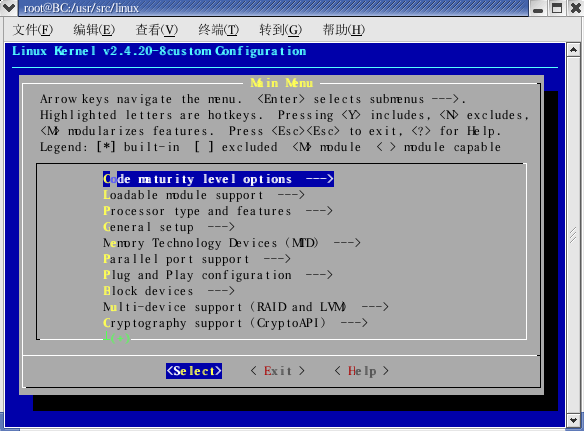
Task: Select the Exit button
Action: tap(278, 371)
